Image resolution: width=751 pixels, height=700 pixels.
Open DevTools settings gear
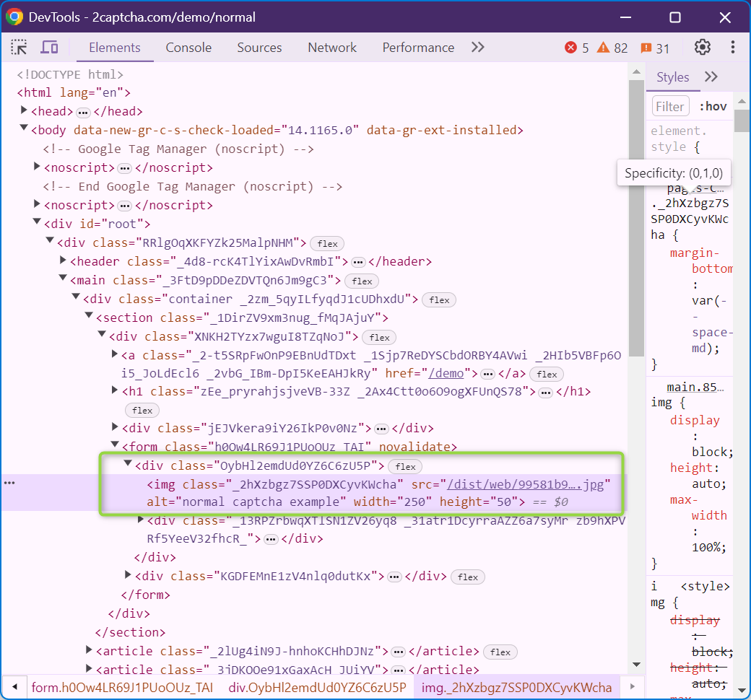pos(702,48)
